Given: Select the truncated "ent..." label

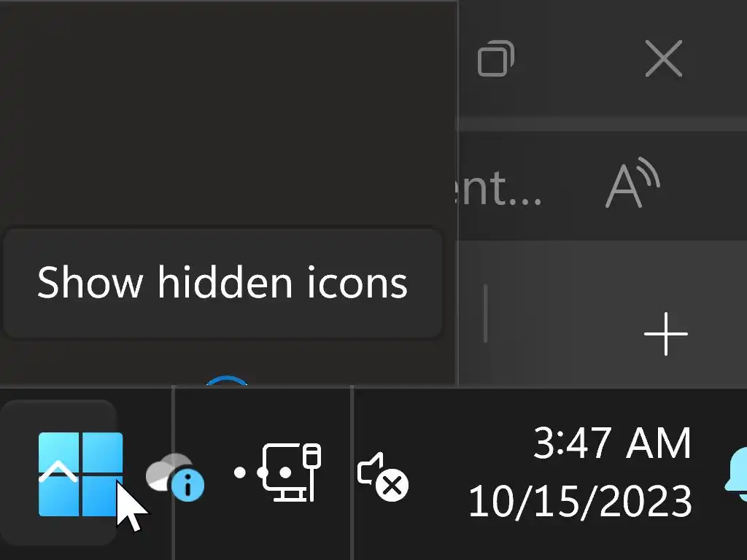Looking at the screenshot, I should tap(501, 187).
